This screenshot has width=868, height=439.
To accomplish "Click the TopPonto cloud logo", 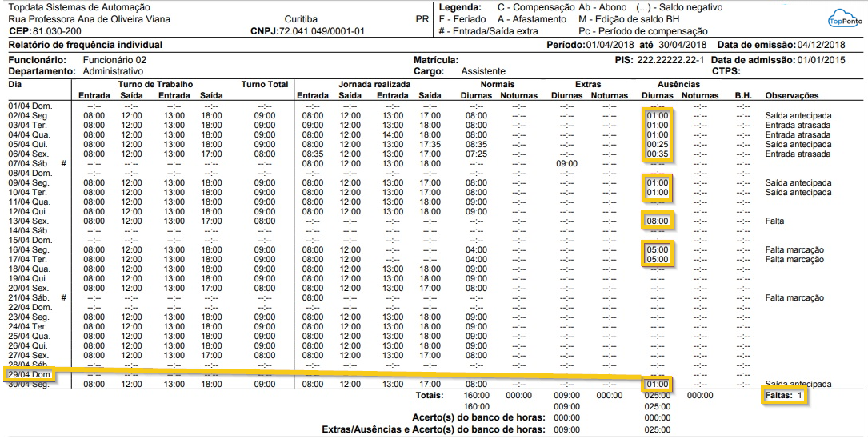I will [842, 20].
